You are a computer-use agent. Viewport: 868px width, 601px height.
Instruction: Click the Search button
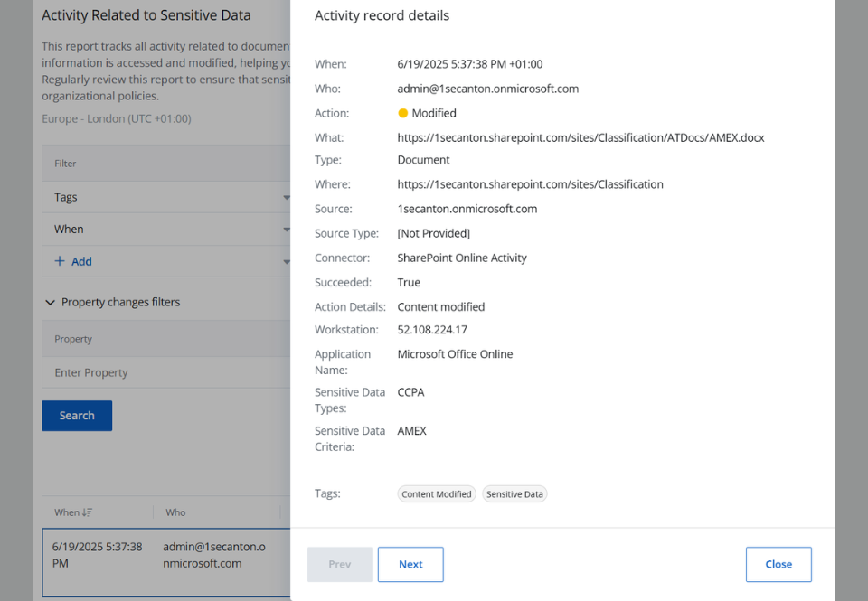[x=76, y=415]
